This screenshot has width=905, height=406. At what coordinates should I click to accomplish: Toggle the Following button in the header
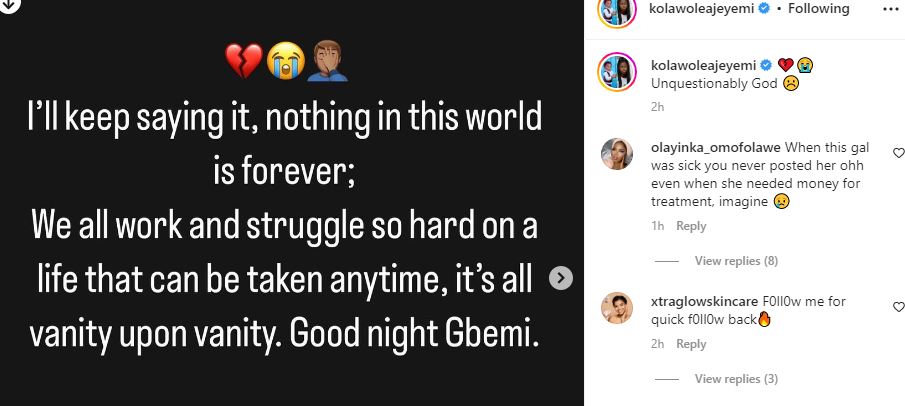tap(818, 9)
